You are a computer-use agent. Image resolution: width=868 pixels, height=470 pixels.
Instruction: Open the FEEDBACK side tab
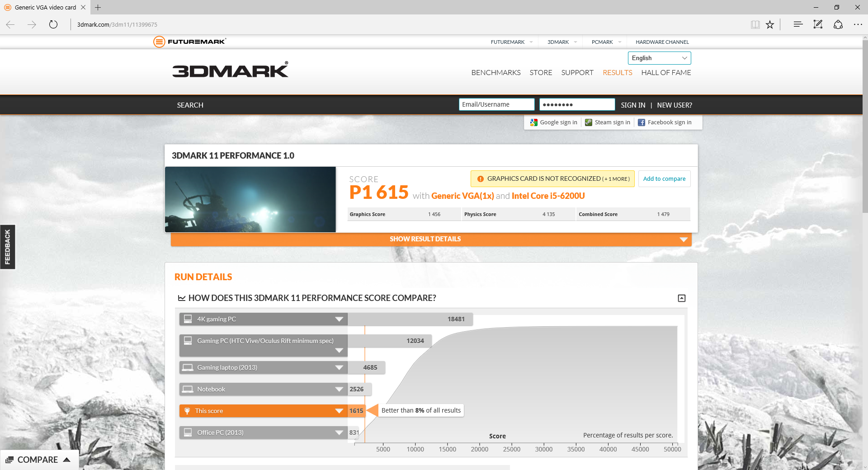pos(7,247)
